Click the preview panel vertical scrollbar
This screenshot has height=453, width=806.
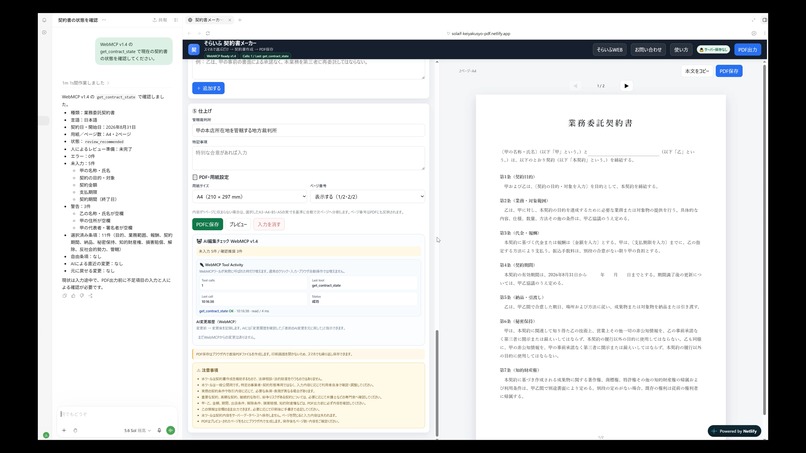764,239
